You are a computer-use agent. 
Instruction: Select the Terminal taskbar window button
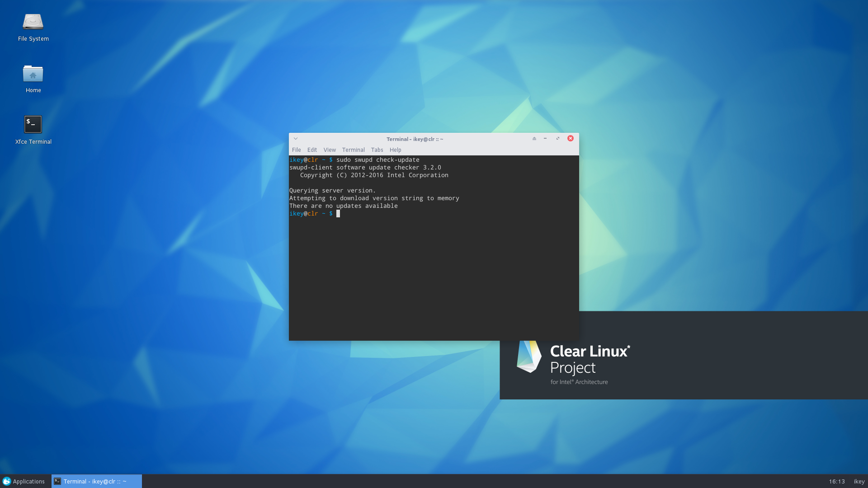(97, 481)
